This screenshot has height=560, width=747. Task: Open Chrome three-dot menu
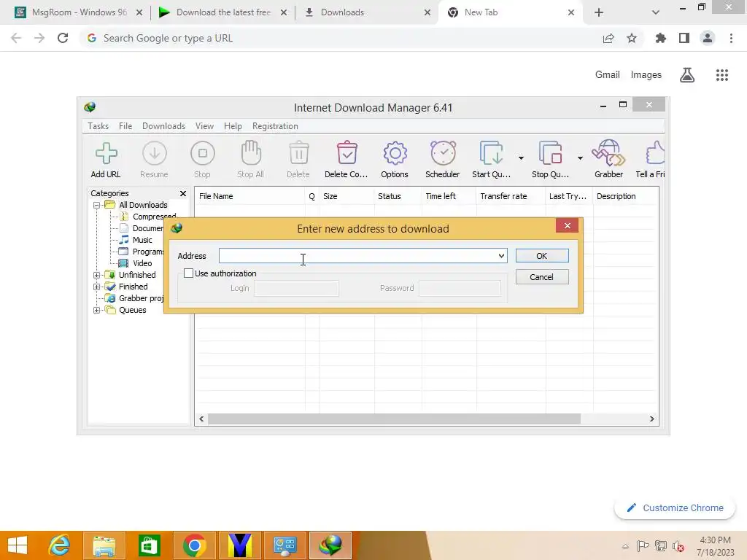pyautogui.click(x=731, y=38)
